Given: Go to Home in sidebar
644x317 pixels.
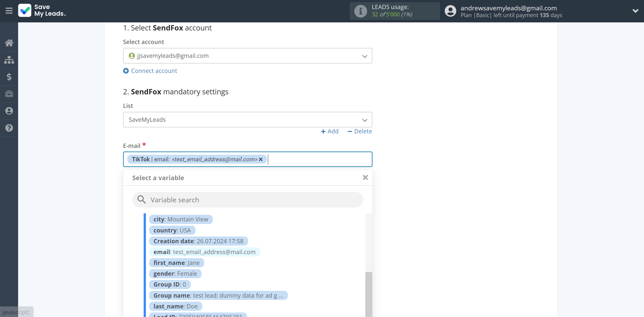Looking at the screenshot, I should pos(9,43).
